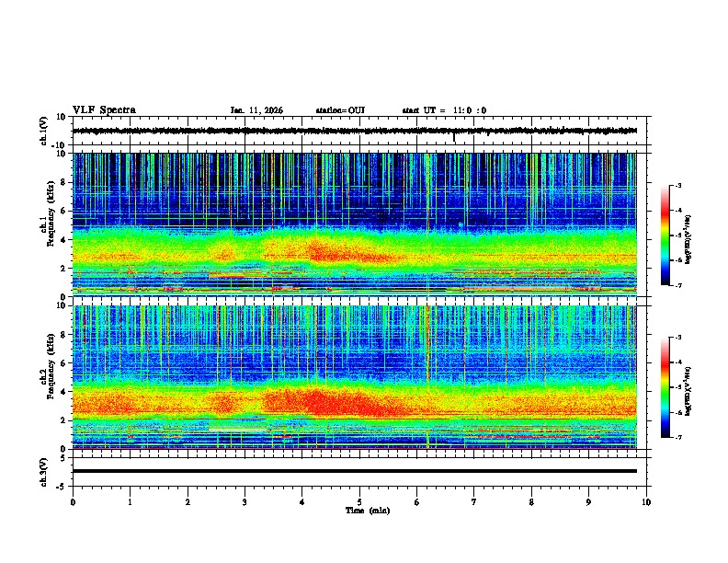The width and height of the screenshot is (728, 563).
Task: Click the ch.1 frequency tick label "8"
Action: 64,182
